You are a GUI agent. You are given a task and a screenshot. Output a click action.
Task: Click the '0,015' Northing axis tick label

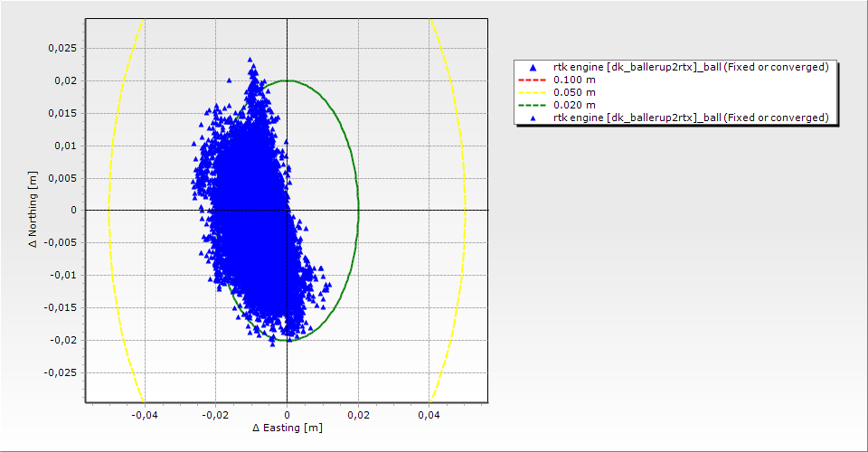[x=62, y=113]
